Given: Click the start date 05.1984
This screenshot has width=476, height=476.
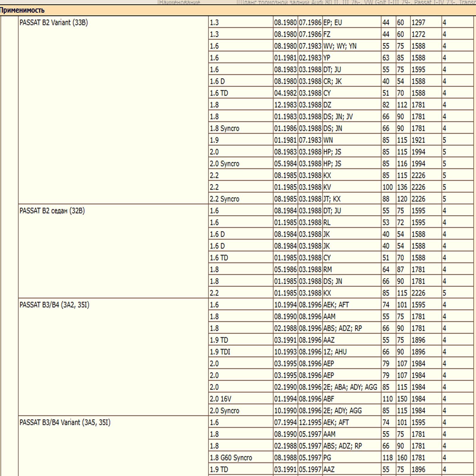Looking at the screenshot, I should [x=286, y=164].
